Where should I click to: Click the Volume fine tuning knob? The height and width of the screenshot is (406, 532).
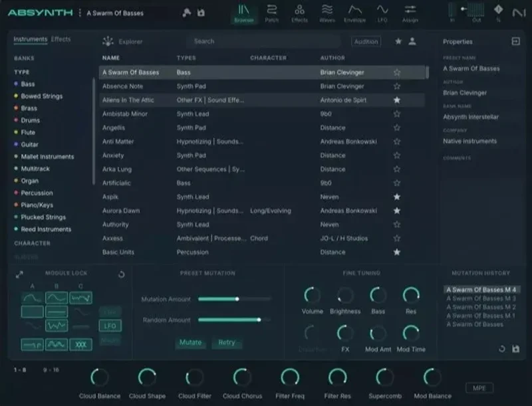tap(312, 295)
